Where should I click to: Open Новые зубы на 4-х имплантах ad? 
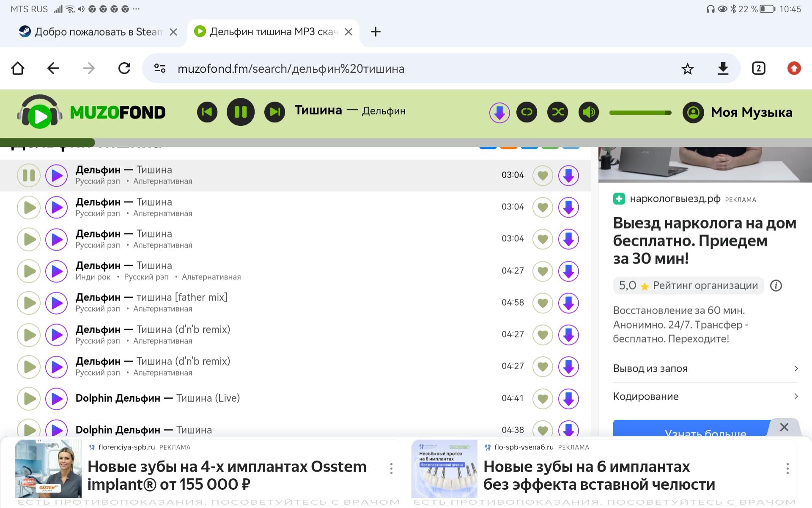tap(227, 475)
